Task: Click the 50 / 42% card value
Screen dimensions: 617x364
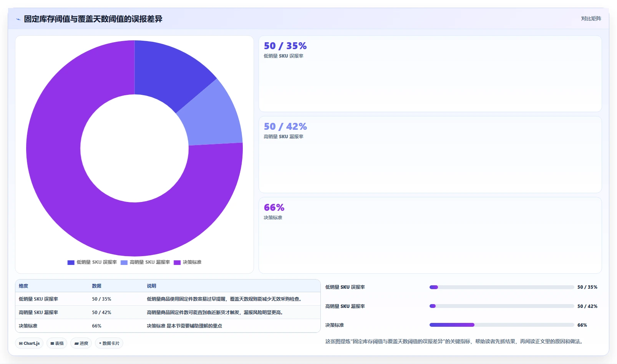Action: 285,127
